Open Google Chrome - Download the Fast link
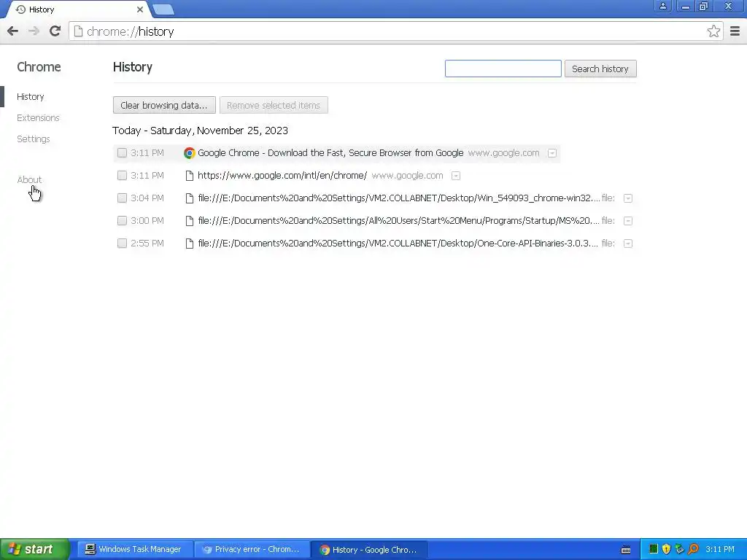 [x=330, y=153]
